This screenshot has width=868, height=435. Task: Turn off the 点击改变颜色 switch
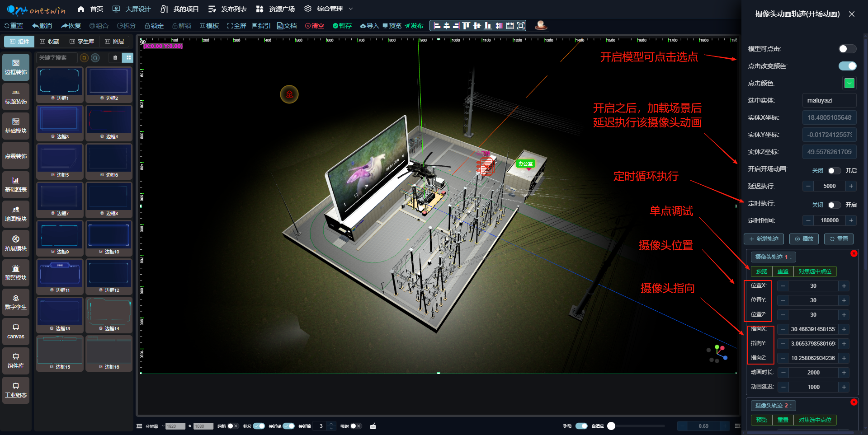pyautogui.click(x=847, y=66)
